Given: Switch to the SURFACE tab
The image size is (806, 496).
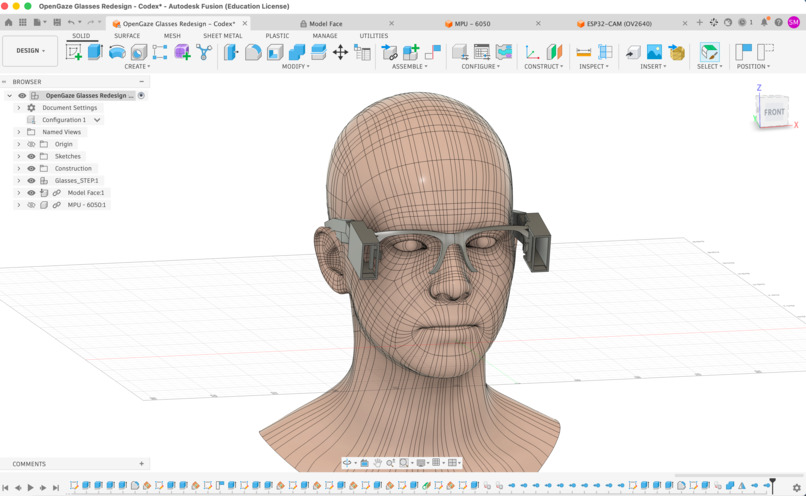Looking at the screenshot, I should [127, 35].
